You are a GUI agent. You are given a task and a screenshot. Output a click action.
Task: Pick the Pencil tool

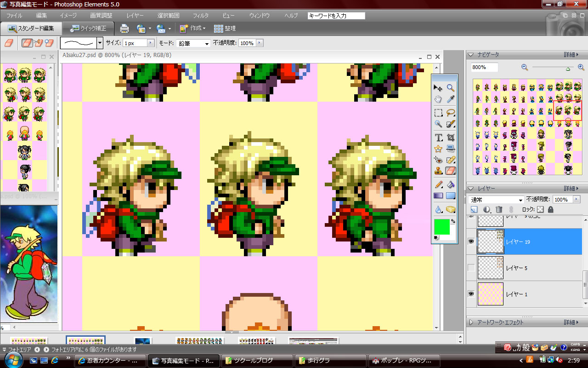[438, 185]
